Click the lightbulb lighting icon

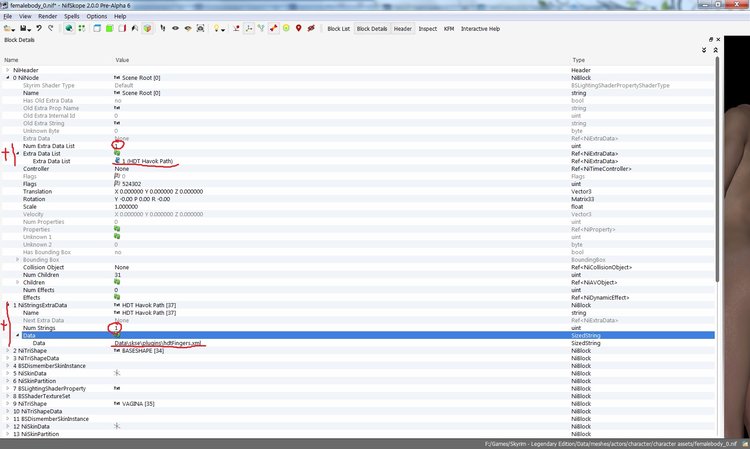216,29
